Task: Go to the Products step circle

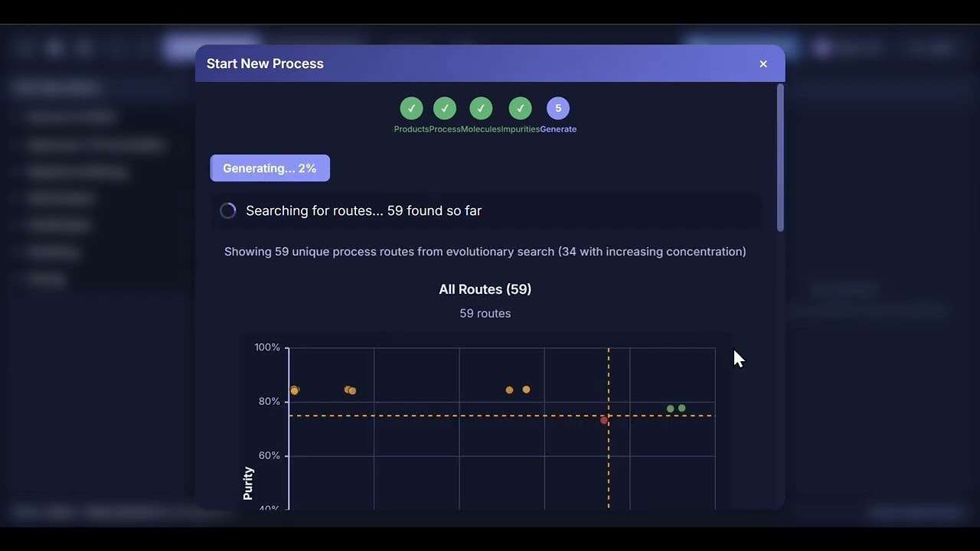Action: (x=411, y=109)
